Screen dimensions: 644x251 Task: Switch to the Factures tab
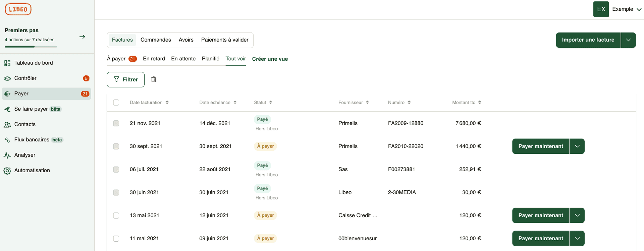point(122,40)
